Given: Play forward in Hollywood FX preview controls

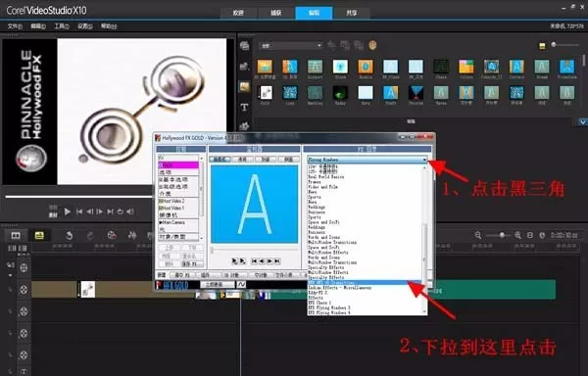Looking at the screenshot, I should [270, 261].
